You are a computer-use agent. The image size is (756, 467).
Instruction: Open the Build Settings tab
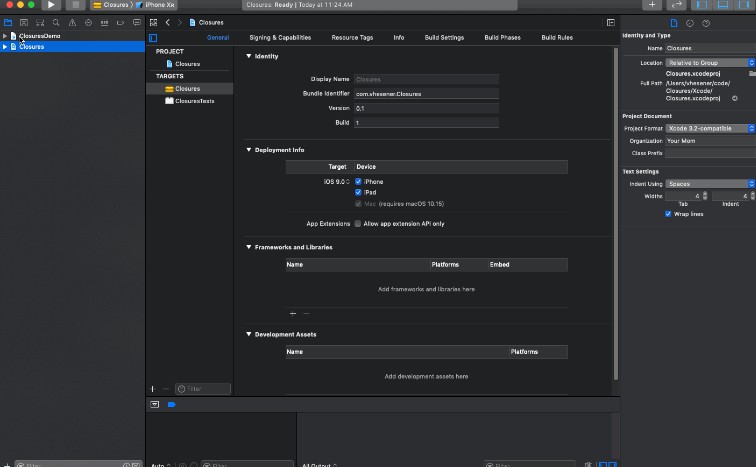(x=444, y=38)
